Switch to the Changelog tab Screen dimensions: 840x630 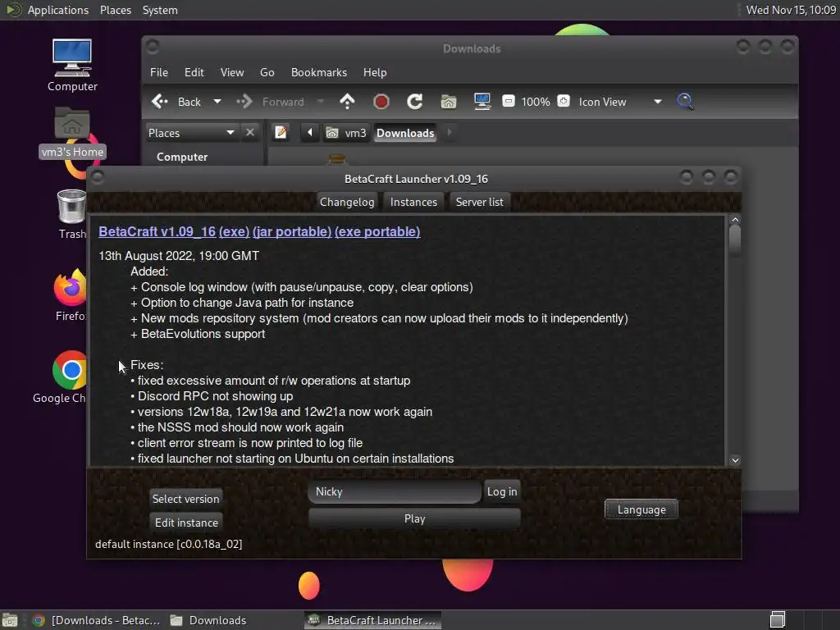tap(347, 202)
